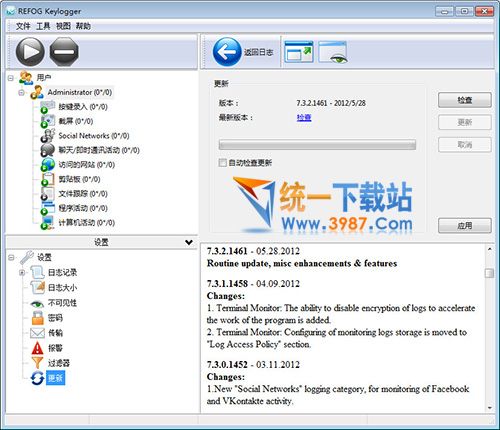Open the 程序活动 program activity icon
The height and width of the screenshot is (430, 500).
(x=47, y=208)
